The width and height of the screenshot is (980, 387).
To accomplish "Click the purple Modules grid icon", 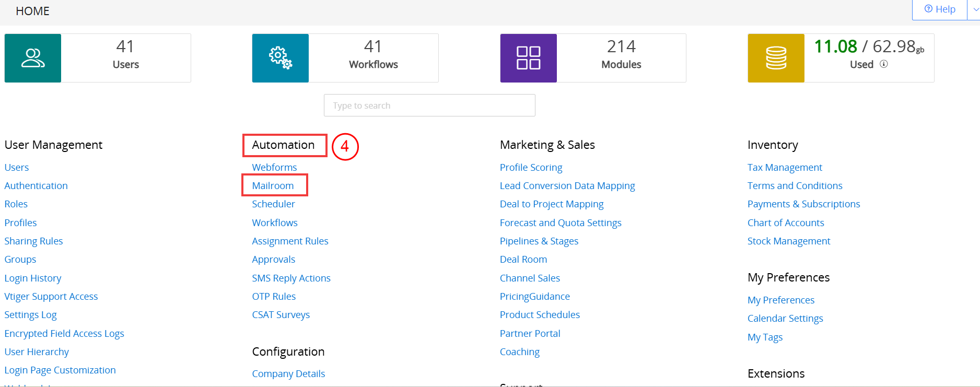I will coord(528,58).
